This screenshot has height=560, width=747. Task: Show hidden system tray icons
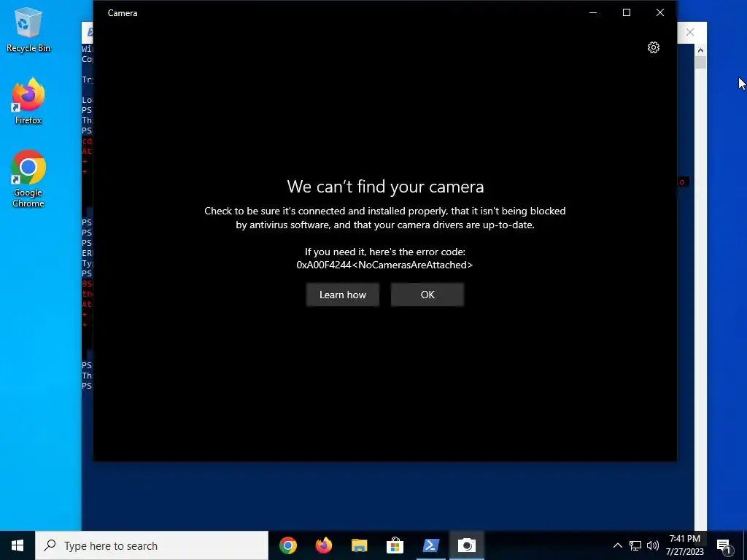pos(617,545)
